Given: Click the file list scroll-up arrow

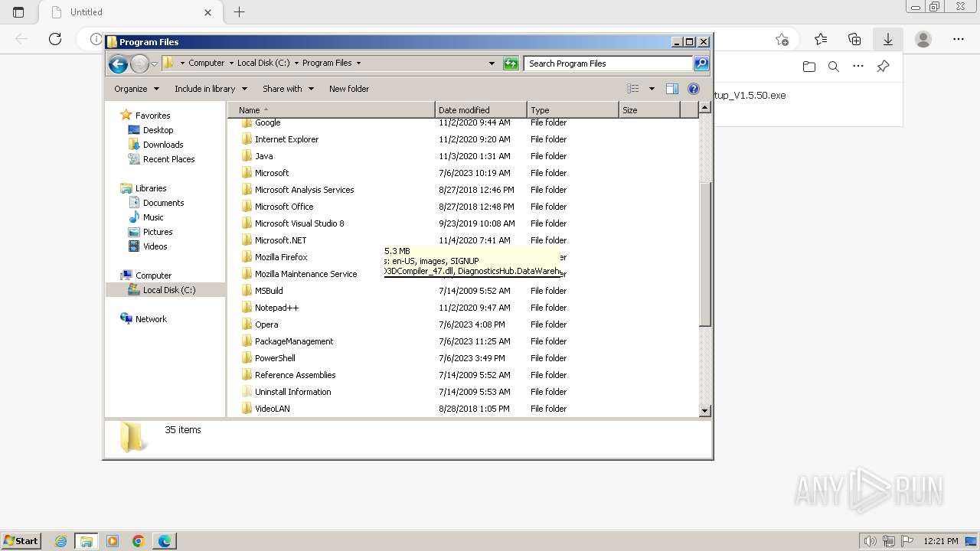Looking at the screenshot, I should [705, 109].
